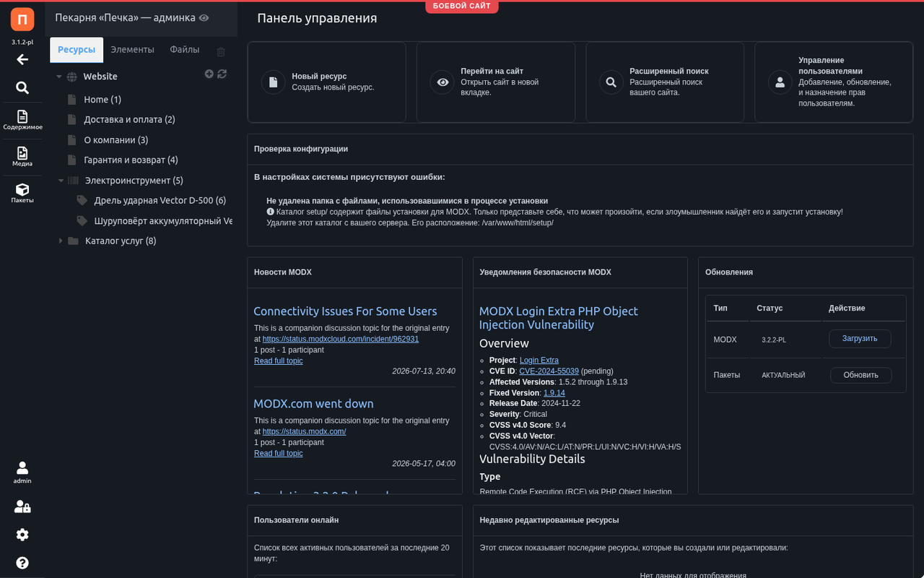The image size is (924, 578).
Task: Refresh the resource tree
Action: tap(222, 74)
